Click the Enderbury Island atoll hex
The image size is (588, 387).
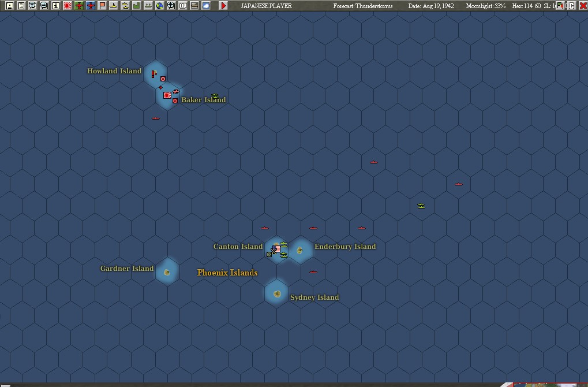(x=300, y=250)
